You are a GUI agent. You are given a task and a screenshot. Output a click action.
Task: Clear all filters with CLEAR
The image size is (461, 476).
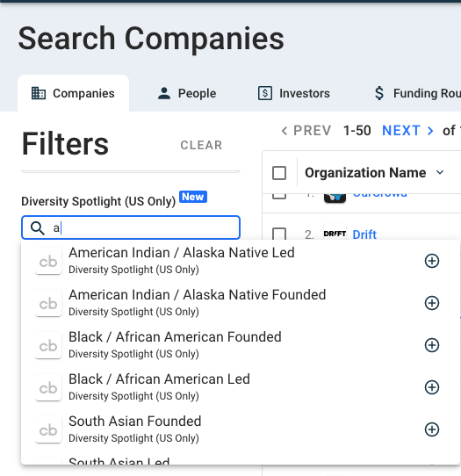pos(201,145)
